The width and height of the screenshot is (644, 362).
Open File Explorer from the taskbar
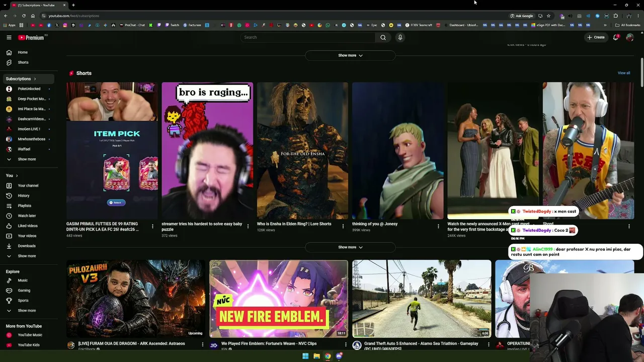tap(316, 356)
